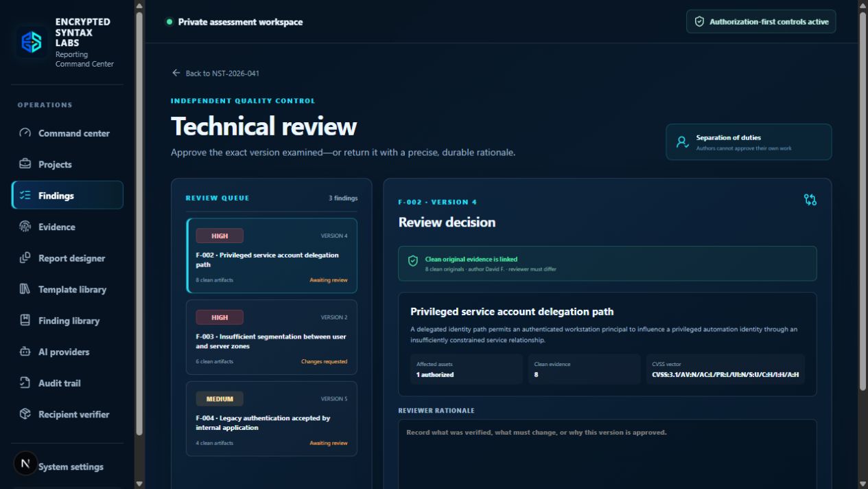This screenshot has width=868, height=489.
Task: Click the F-002 · VERSION 4 header label
Action: click(438, 203)
